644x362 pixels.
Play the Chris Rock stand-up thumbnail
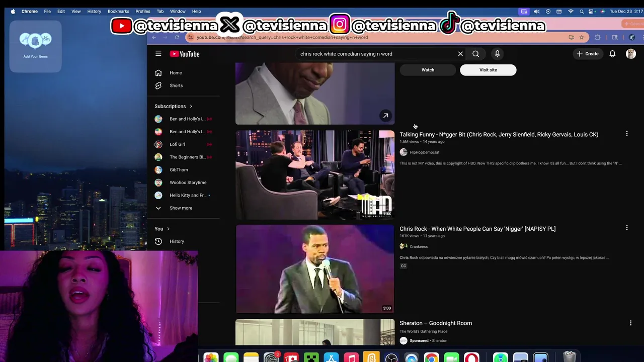315,269
